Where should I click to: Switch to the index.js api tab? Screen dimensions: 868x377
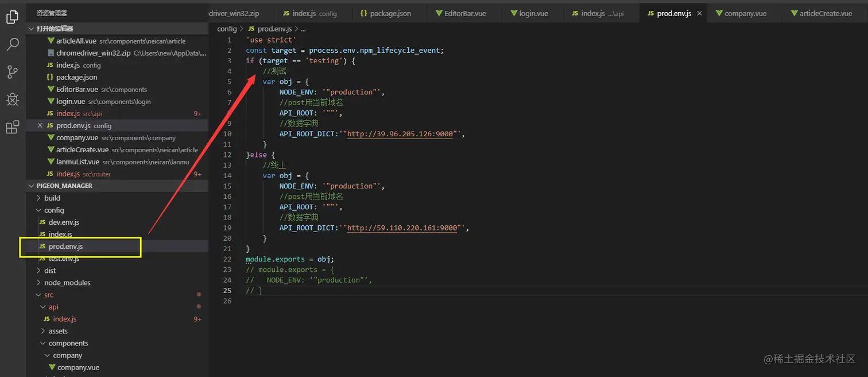[602, 13]
